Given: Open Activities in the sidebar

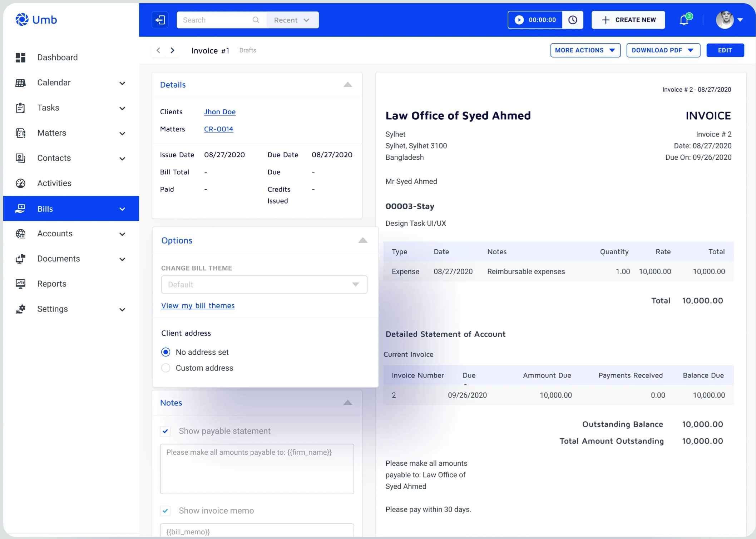Looking at the screenshot, I should (x=54, y=183).
